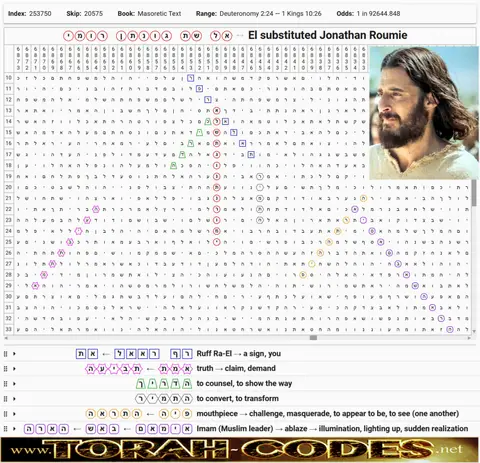
Task: Expand the 'to convert, to transform' entry
Action: tap(14, 399)
